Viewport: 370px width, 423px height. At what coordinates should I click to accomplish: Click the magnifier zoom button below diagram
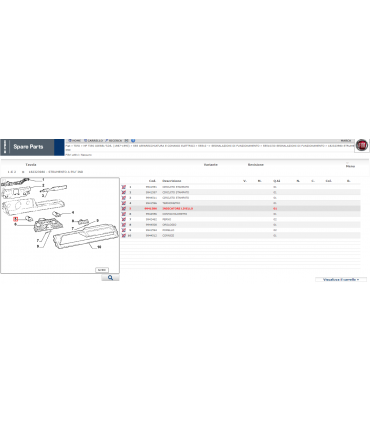[x=110, y=278]
